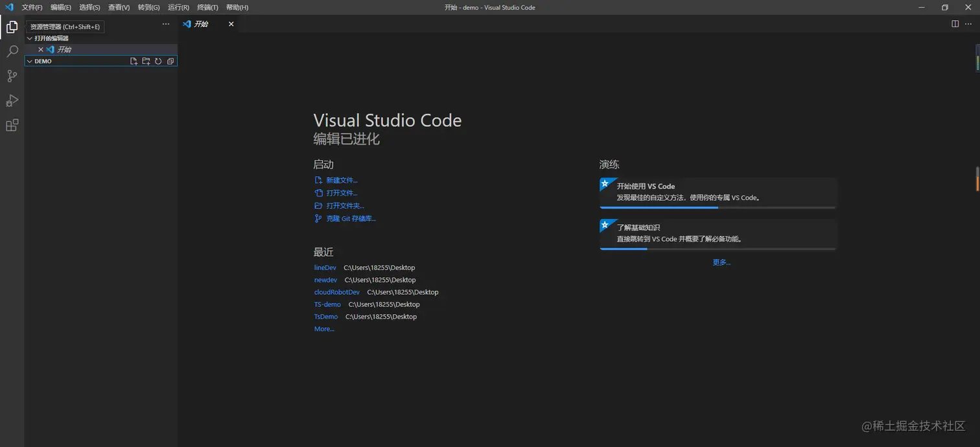
Task: Open recent project newdev
Action: (x=326, y=280)
